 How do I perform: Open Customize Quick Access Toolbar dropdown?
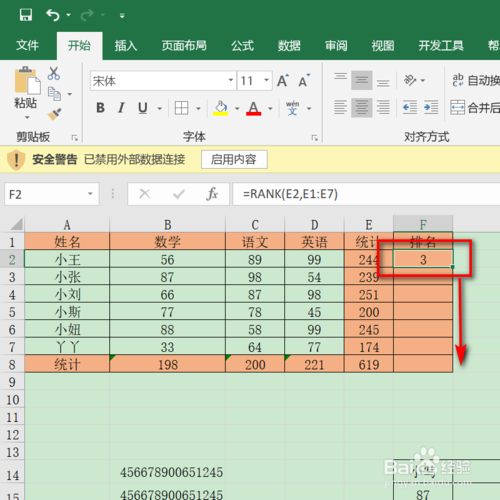(122, 15)
